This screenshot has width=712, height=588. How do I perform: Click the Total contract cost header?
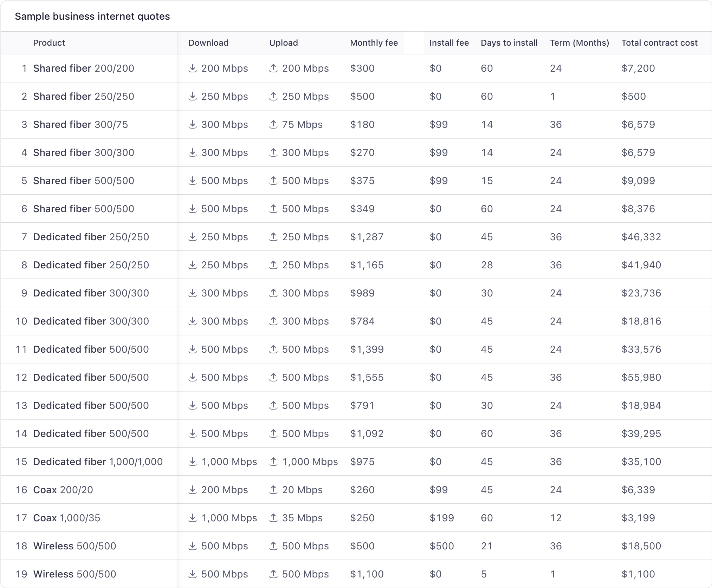tap(659, 43)
